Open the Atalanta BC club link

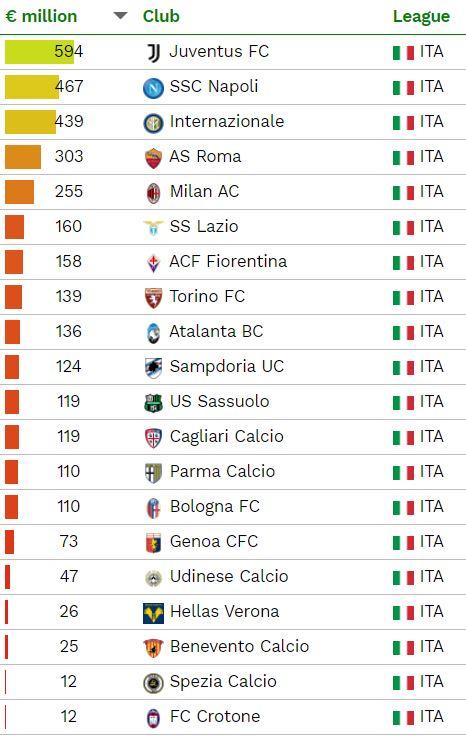point(216,331)
